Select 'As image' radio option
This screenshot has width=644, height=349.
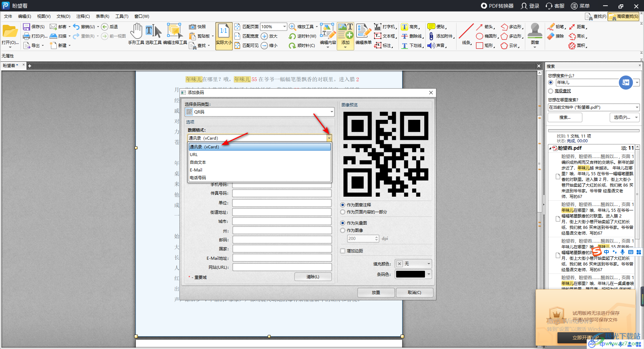click(x=342, y=230)
